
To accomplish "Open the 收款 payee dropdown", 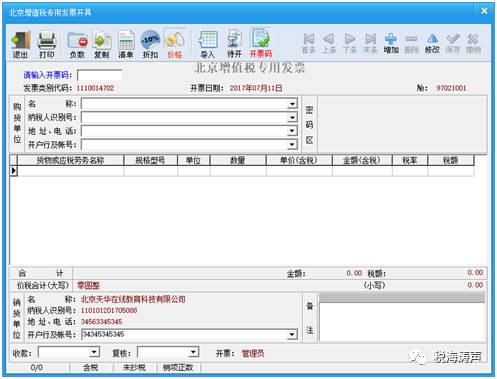I will coord(94,352).
